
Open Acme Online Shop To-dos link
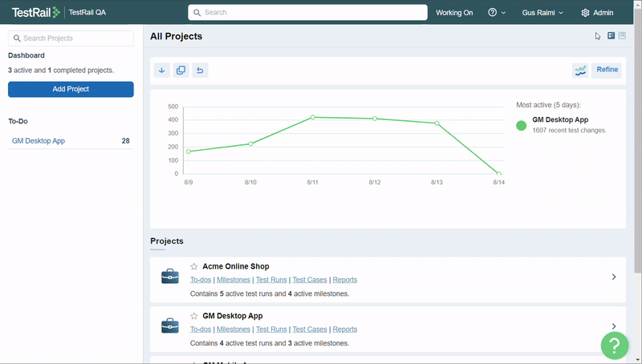tap(201, 280)
